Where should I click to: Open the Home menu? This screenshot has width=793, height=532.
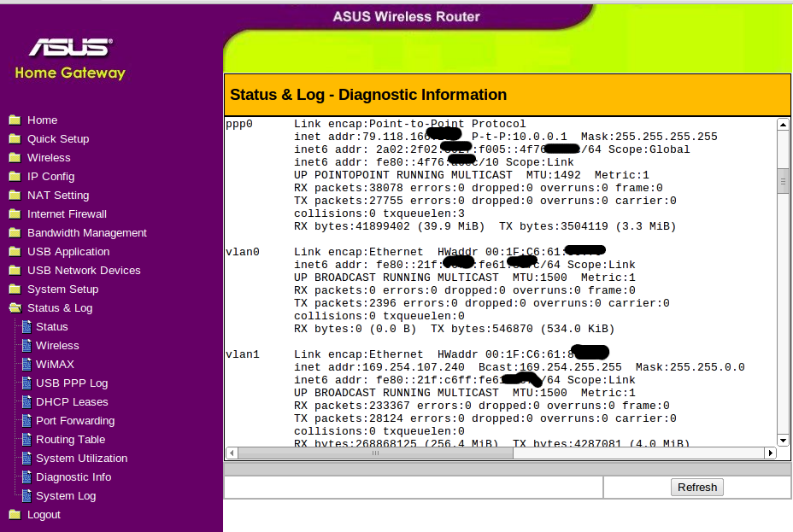tap(43, 120)
